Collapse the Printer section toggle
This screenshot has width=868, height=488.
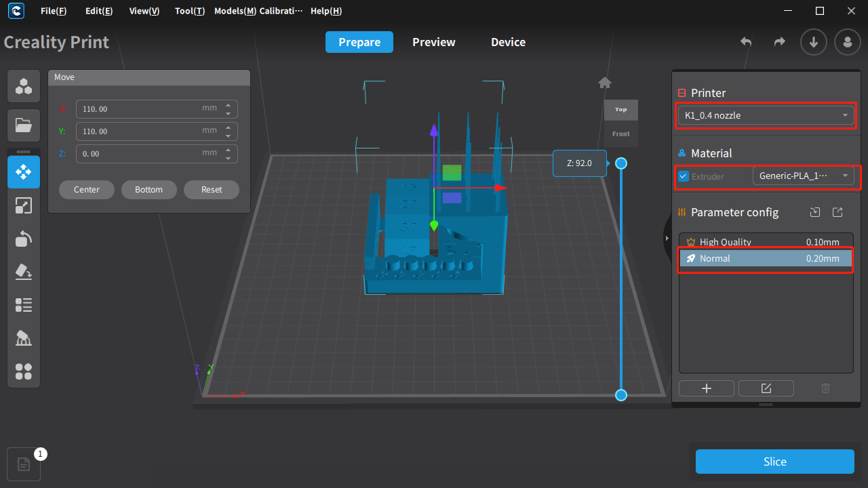click(682, 93)
